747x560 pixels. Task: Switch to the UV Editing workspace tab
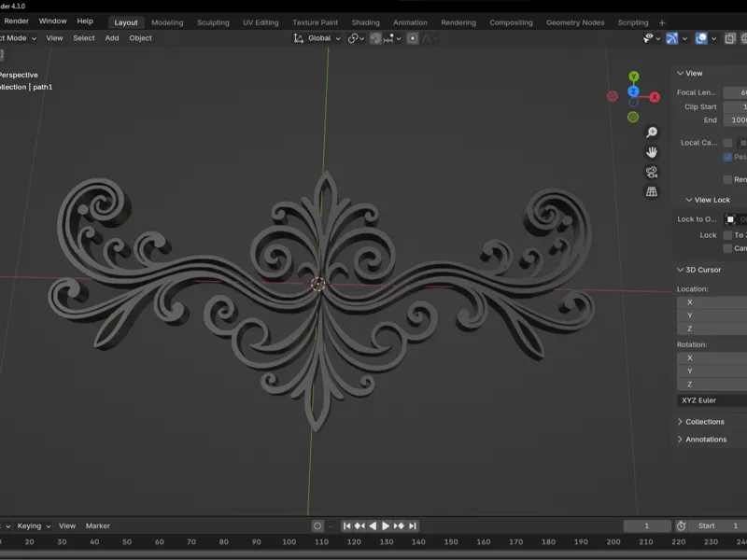[261, 22]
